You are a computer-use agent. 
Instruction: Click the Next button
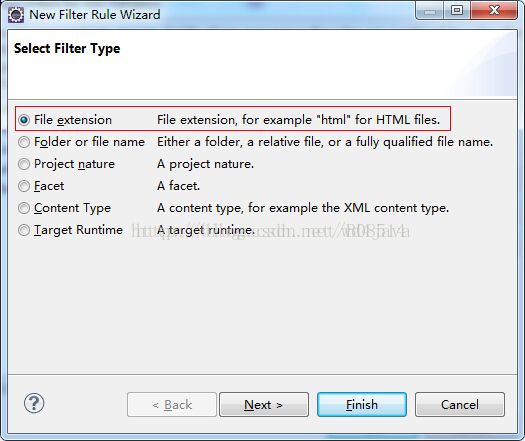tap(264, 405)
